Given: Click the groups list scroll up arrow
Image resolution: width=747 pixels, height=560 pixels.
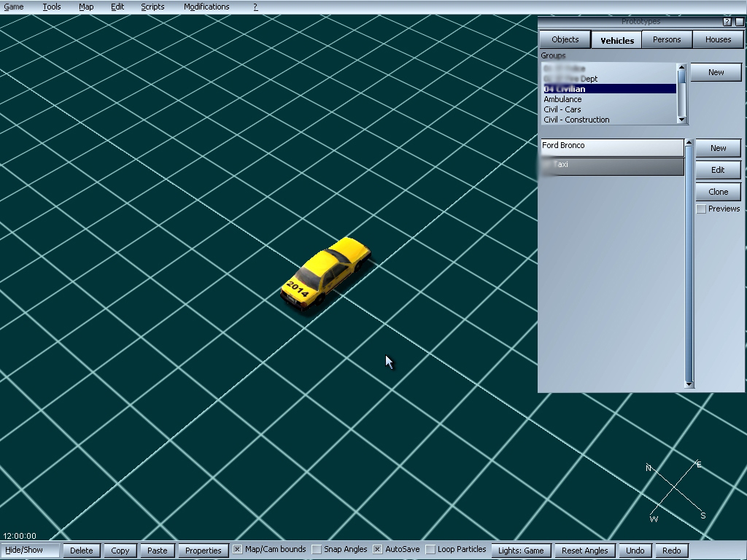Looking at the screenshot, I should tap(682, 67).
